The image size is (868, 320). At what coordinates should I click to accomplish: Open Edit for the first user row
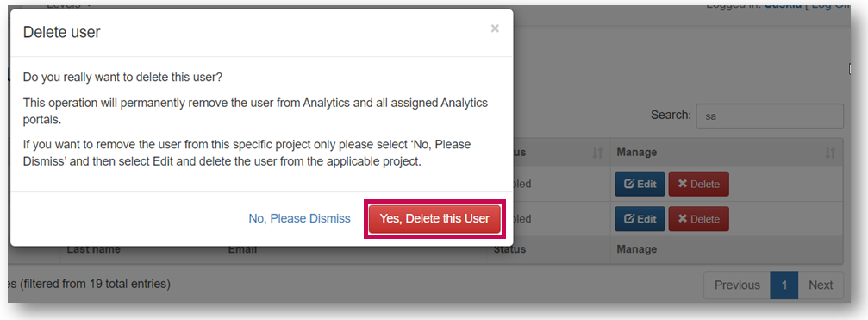(640, 185)
